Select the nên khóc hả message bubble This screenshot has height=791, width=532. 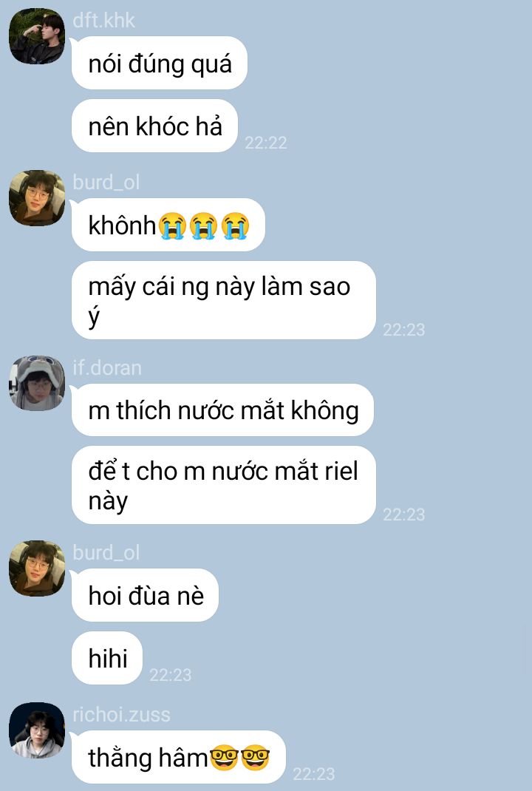pos(155,126)
